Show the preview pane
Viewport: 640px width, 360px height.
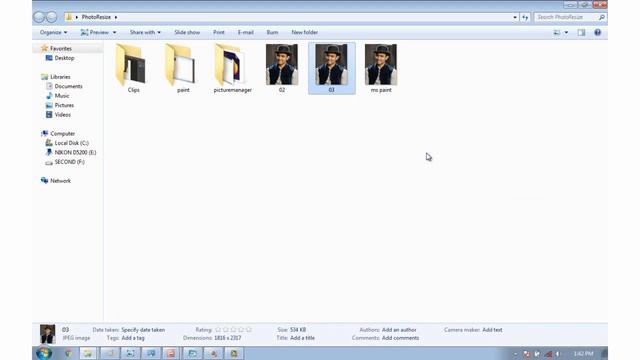[581, 32]
